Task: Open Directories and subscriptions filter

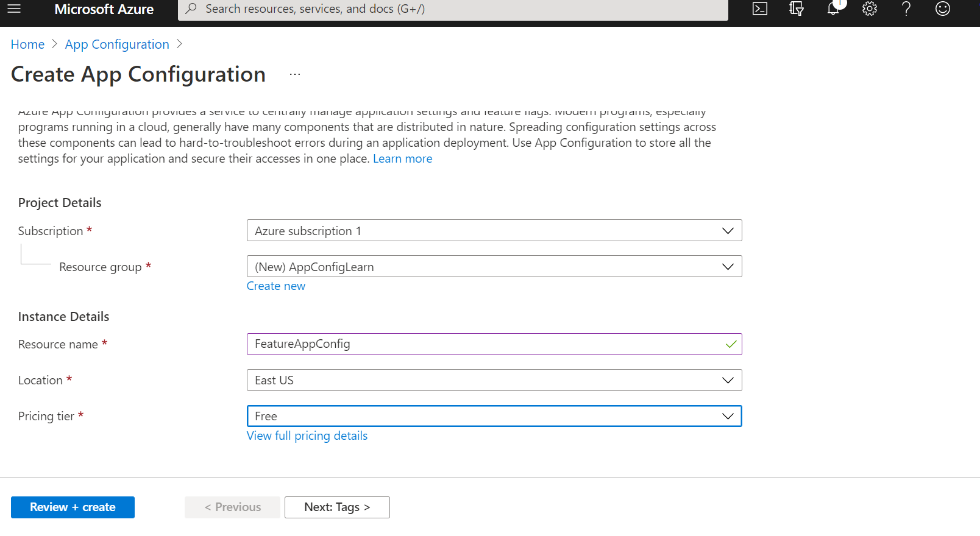Action: click(797, 9)
